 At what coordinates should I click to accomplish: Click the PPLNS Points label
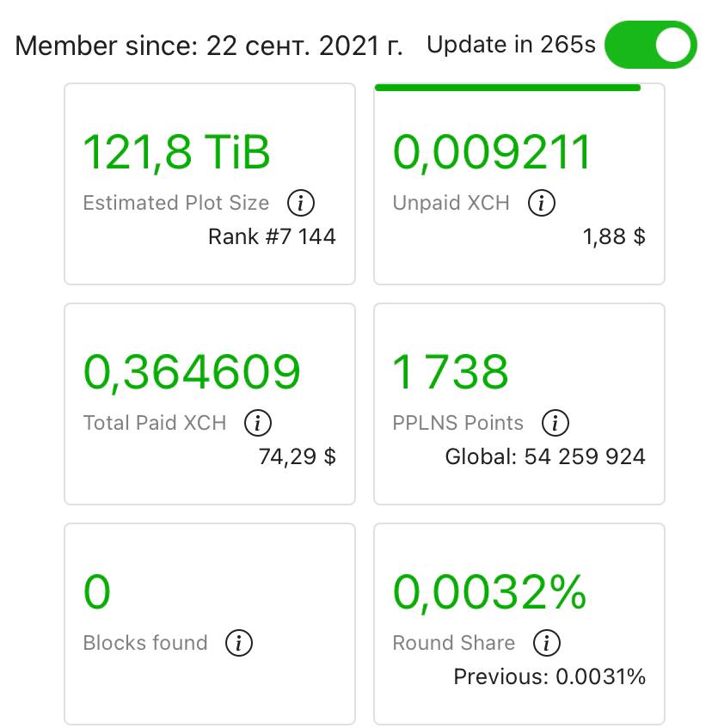(458, 423)
